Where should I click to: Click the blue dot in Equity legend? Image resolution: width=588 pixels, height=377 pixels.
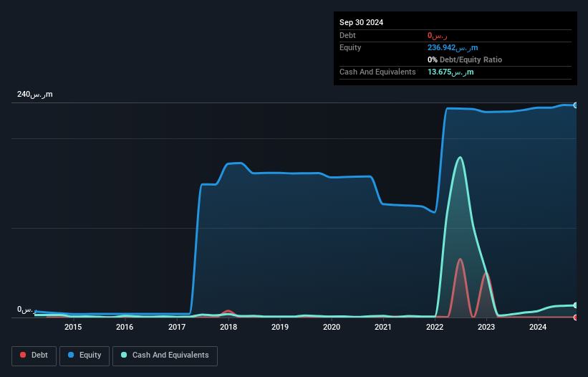click(x=71, y=355)
